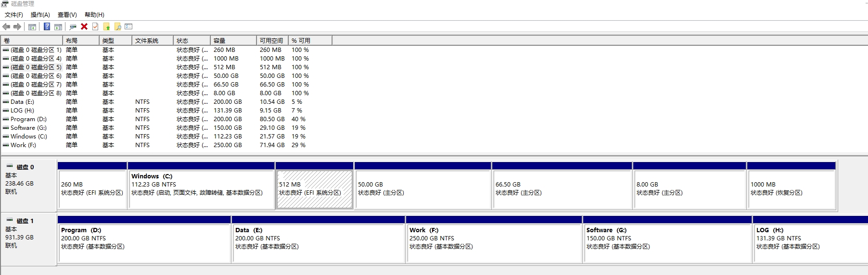Image resolution: width=868 pixels, height=275 pixels.
Task: Sort by the 文件系统 column header
Action: (x=153, y=41)
